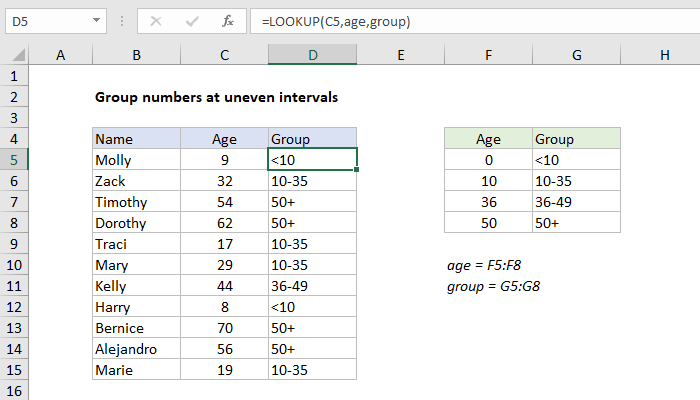The width and height of the screenshot is (700, 400).
Task: Open Insert Function fx dialog
Action: click(228, 20)
